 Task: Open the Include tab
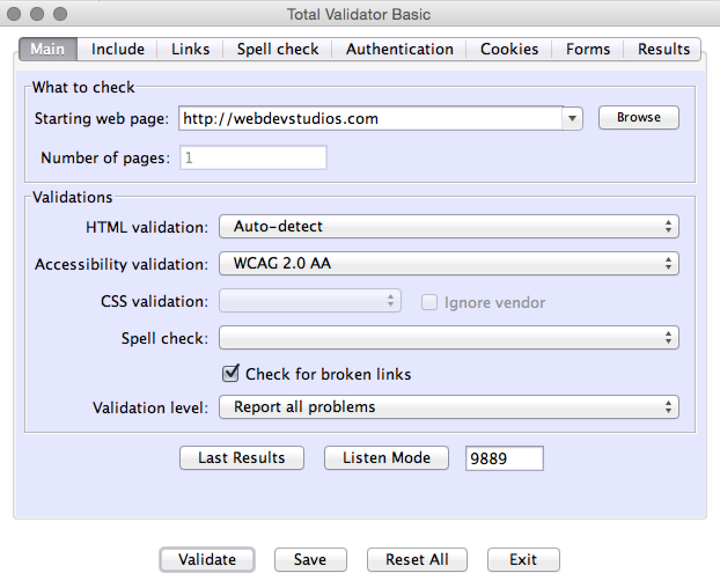click(117, 49)
